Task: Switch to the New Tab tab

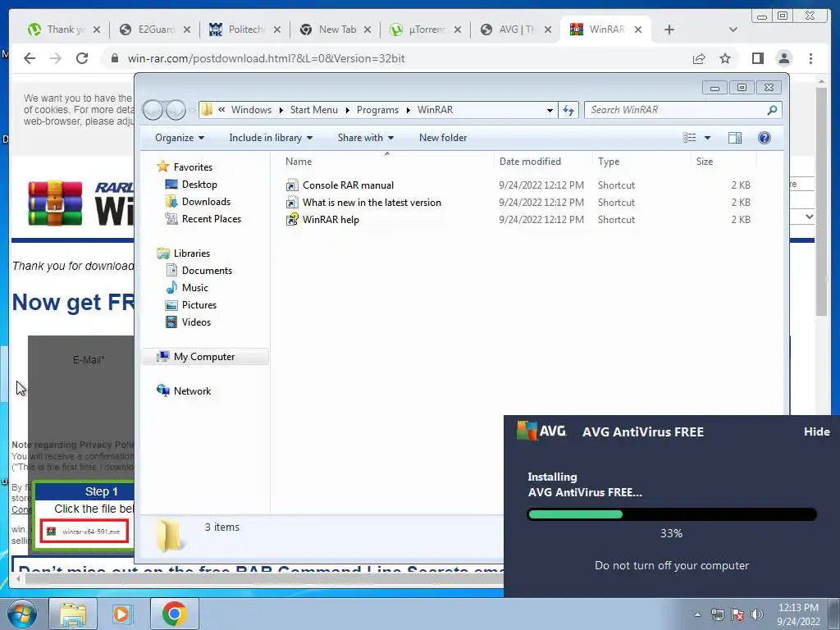Action: coord(336,30)
